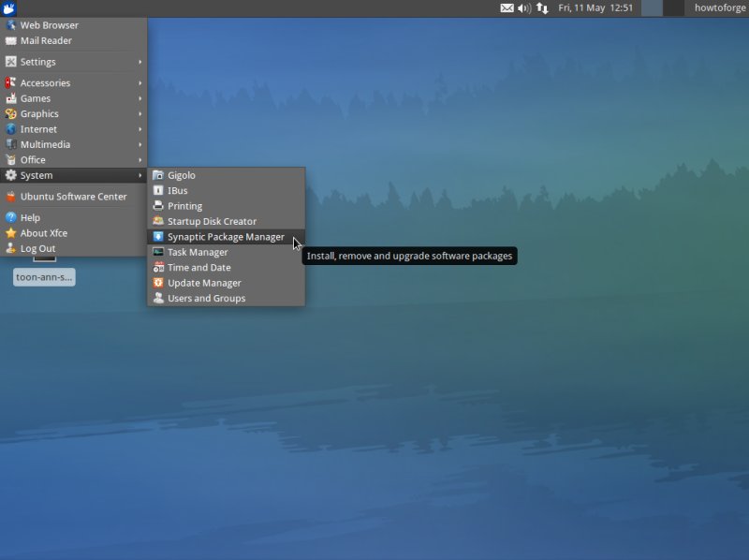Open the network connection arrows indicator
The height and width of the screenshot is (560, 749).
[x=542, y=8]
